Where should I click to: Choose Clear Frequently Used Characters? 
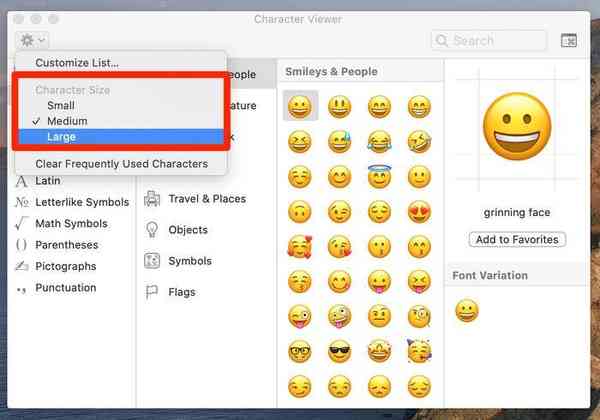point(121,164)
